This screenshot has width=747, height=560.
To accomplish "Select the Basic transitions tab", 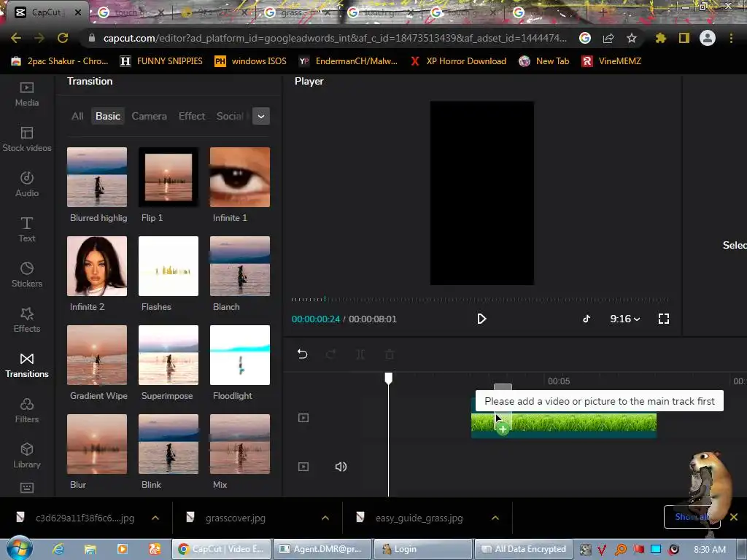I will (108, 116).
